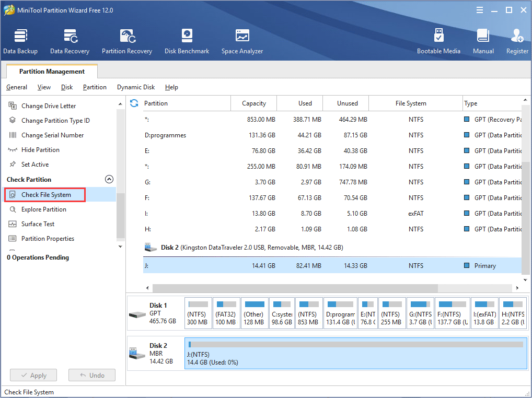Viewport: 532px width, 398px height.
Task: Open the Dynamic Disk menu
Action: click(136, 87)
